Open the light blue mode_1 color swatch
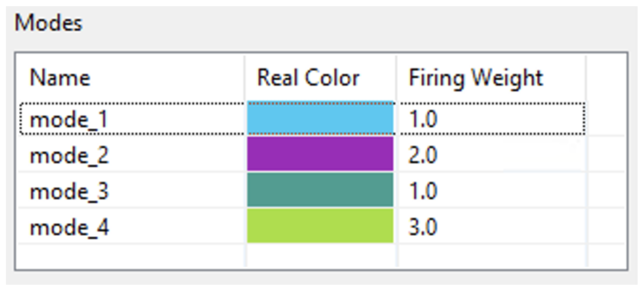 click(320, 119)
